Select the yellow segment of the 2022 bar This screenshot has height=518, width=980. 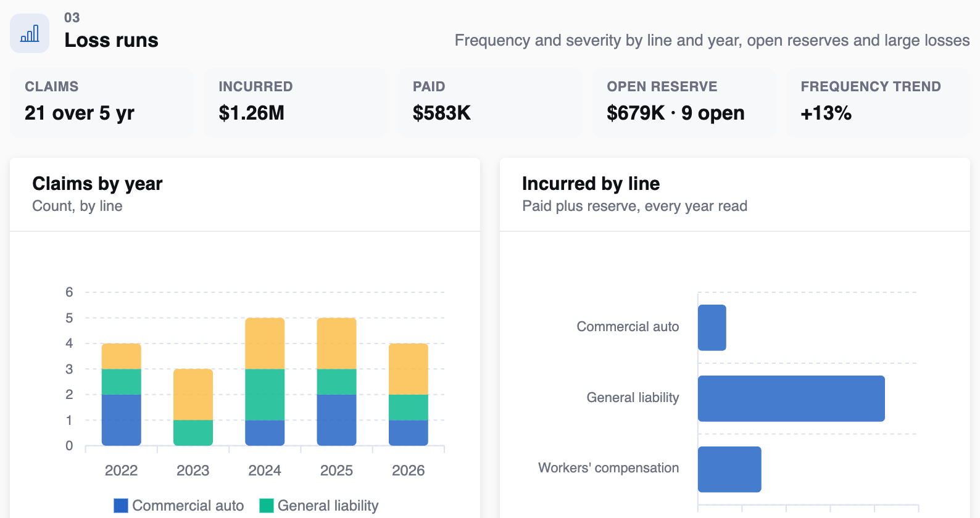click(x=122, y=356)
